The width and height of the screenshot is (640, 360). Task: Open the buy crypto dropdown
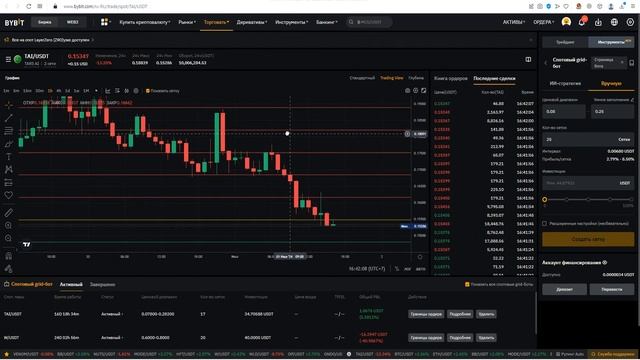pos(145,22)
